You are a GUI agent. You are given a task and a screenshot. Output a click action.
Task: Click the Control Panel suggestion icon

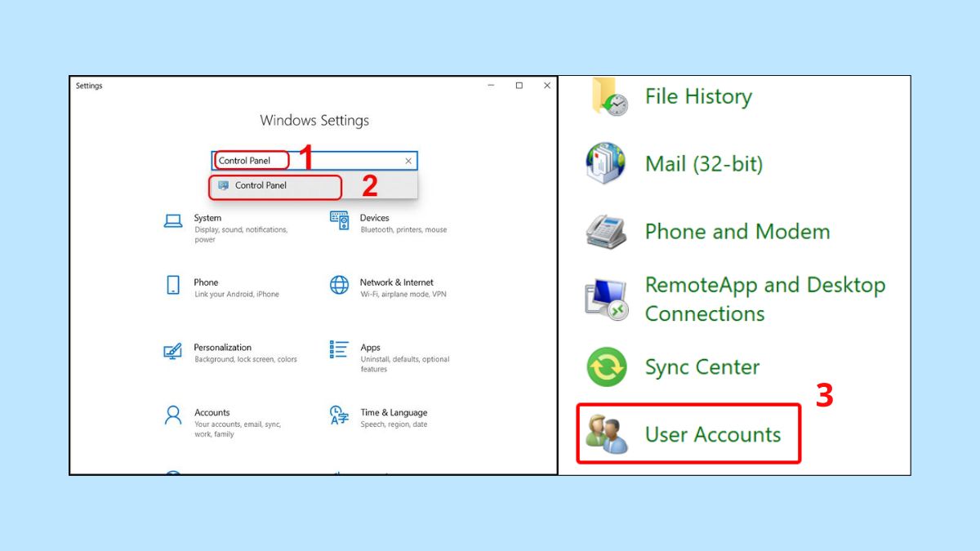(224, 185)
